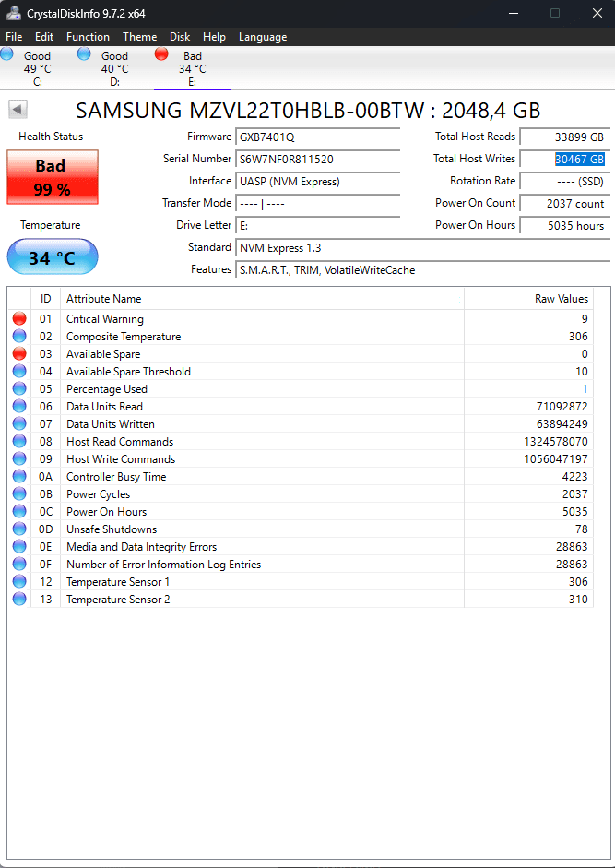The width and height of the screenshot is (615, 868).
Task: Open the Language menu
Action: click(263, 37)
